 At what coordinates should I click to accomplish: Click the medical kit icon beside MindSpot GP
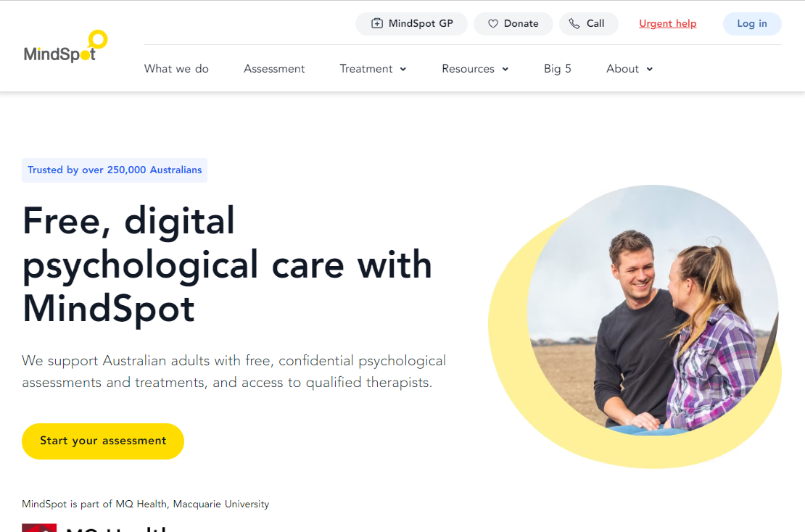(377, 24)
